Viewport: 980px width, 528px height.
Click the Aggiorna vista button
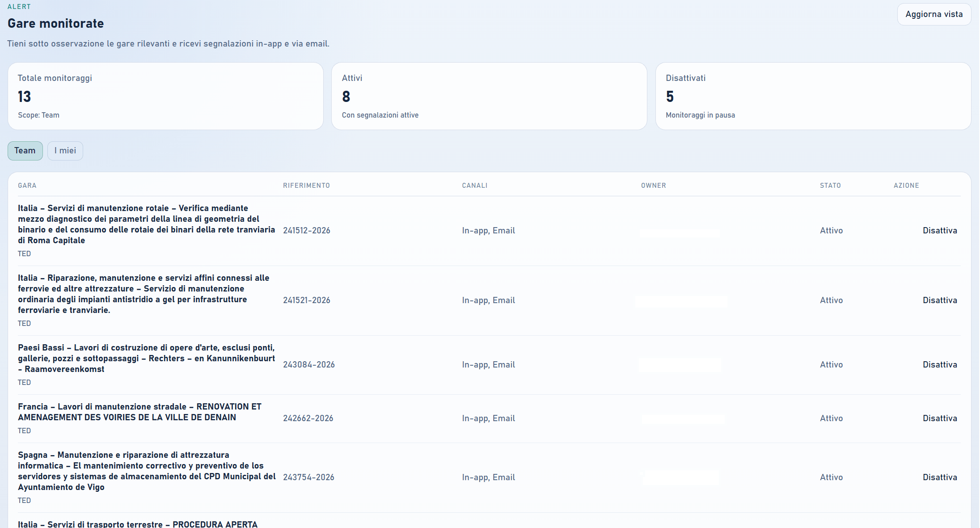934,14
